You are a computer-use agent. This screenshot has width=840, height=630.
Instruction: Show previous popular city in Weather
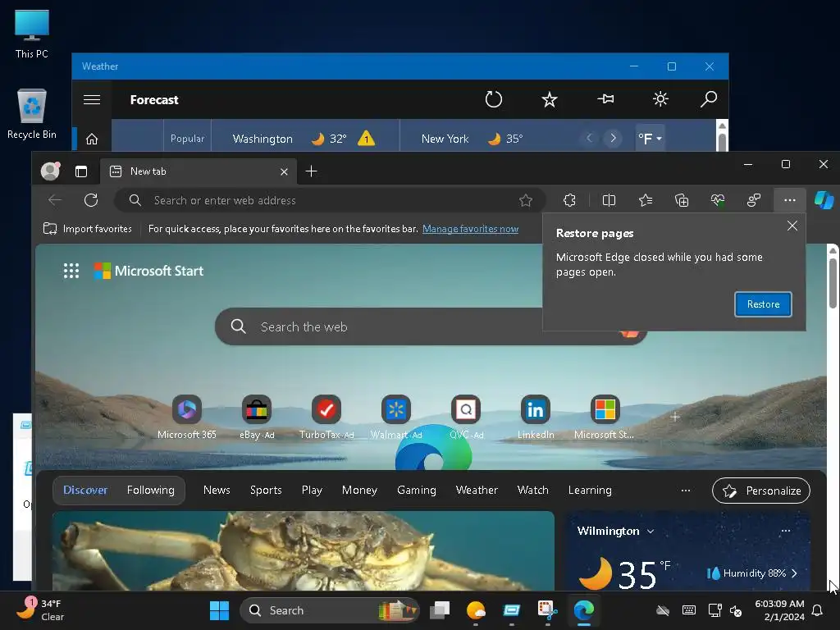pos(589,138)
